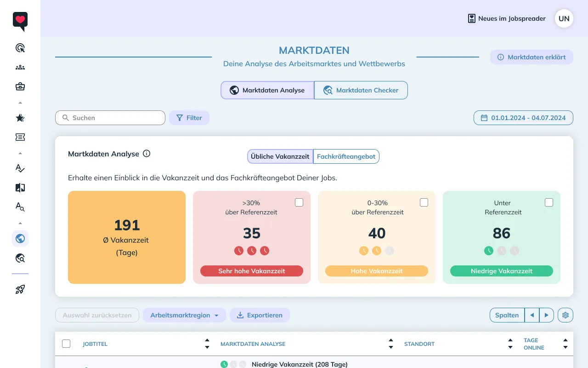Open table settings gear icon
The image size is (588, 368).
coord(565,315)
